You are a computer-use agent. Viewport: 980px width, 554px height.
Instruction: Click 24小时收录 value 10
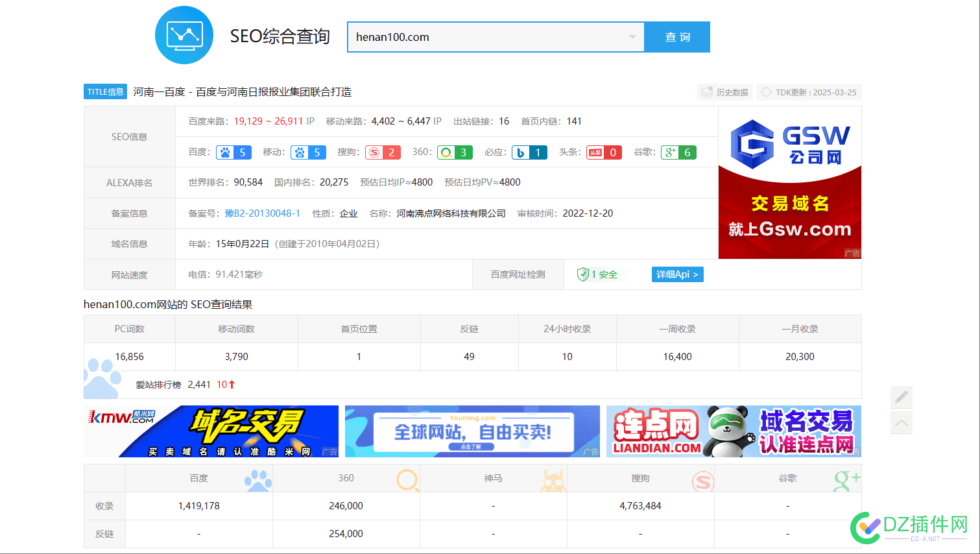[567, 357]
